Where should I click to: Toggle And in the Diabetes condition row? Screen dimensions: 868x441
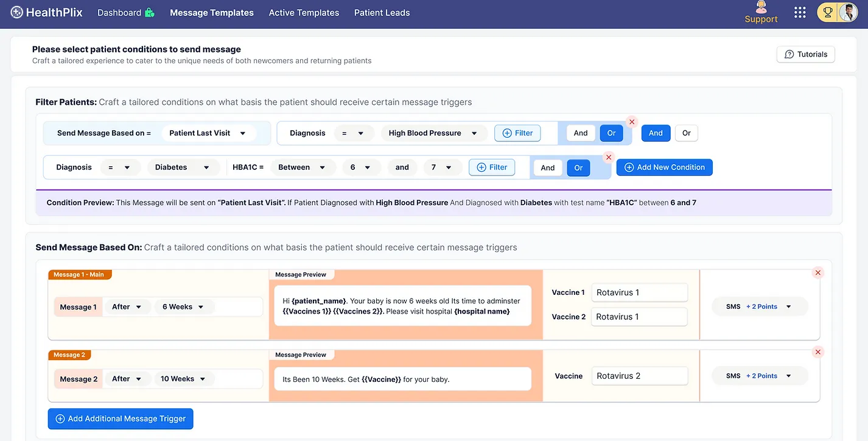548,168
